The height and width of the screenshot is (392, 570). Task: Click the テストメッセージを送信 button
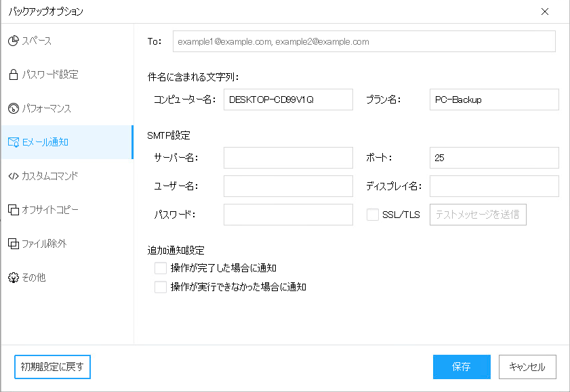pos(478,215)
